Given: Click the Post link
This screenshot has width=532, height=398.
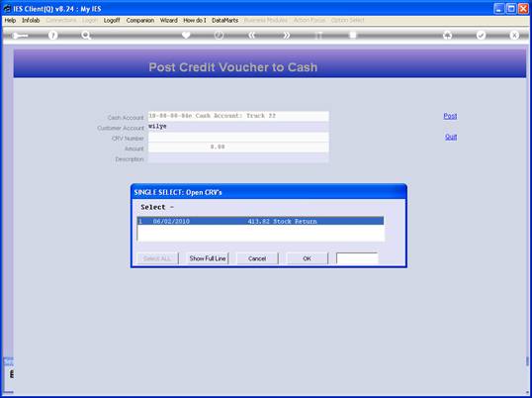Looking at the screenshot, I should click(x=450, y=116).
